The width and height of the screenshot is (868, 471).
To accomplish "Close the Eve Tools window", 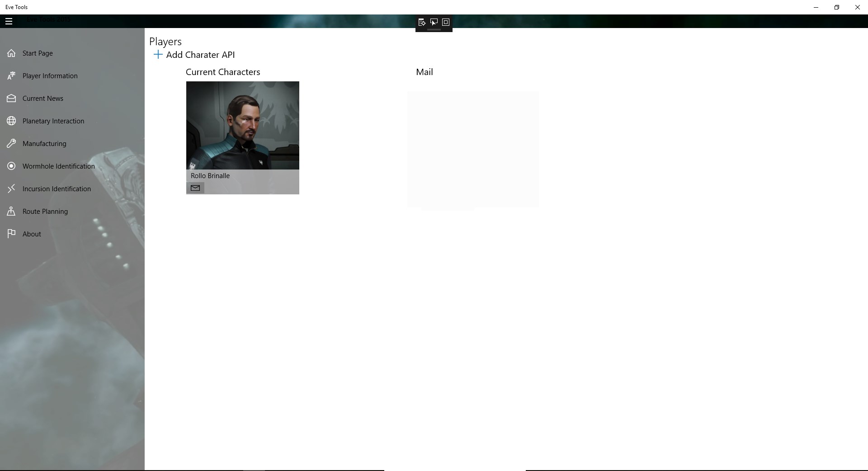I will 858,7.
